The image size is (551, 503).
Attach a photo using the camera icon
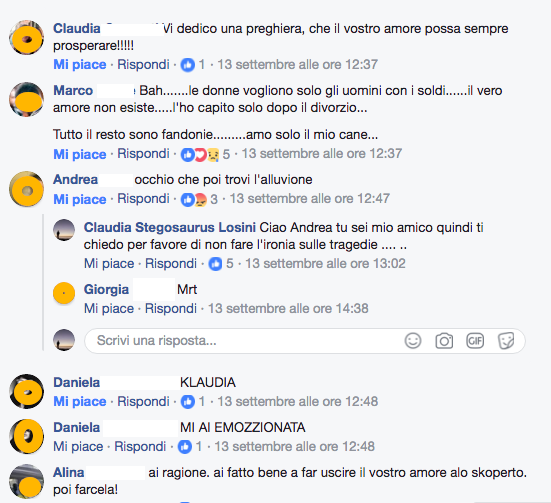tap(444, 341)
